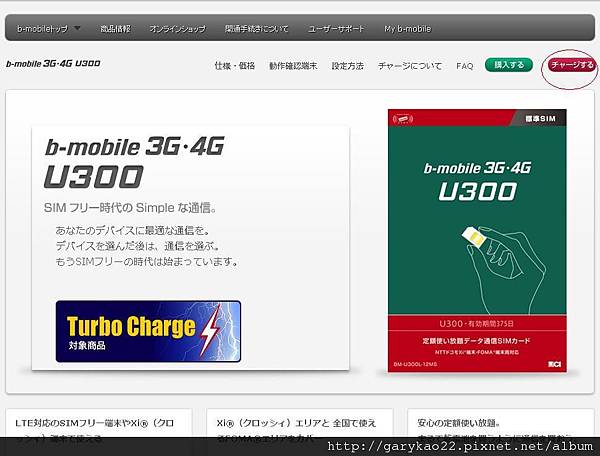The height and width of the screenshot is (456, 600).
Task: Click the green 購入する button
Action: [509, 65]
